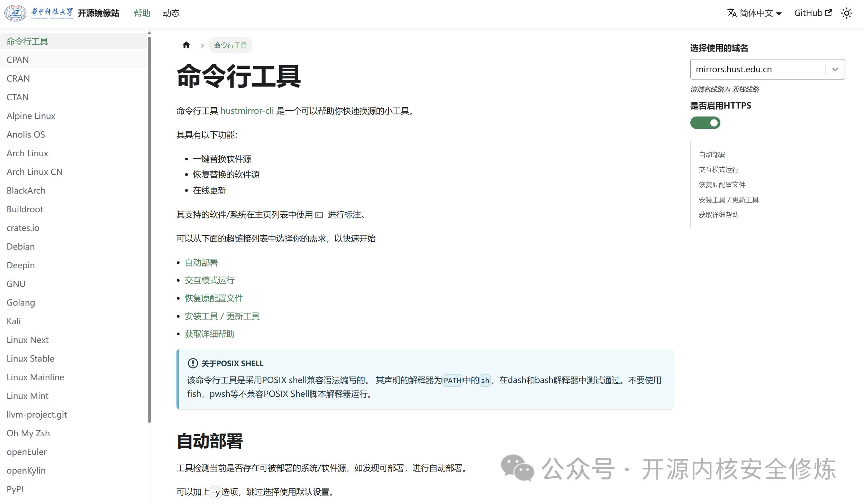
Task: Open Buildroot sidebar entry
Action: (73, 209)
